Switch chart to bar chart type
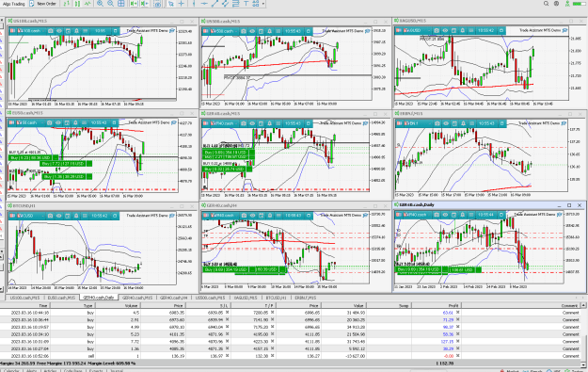Image resolution: width=588 pixels, height=372 pixels. tap(67, 4)
